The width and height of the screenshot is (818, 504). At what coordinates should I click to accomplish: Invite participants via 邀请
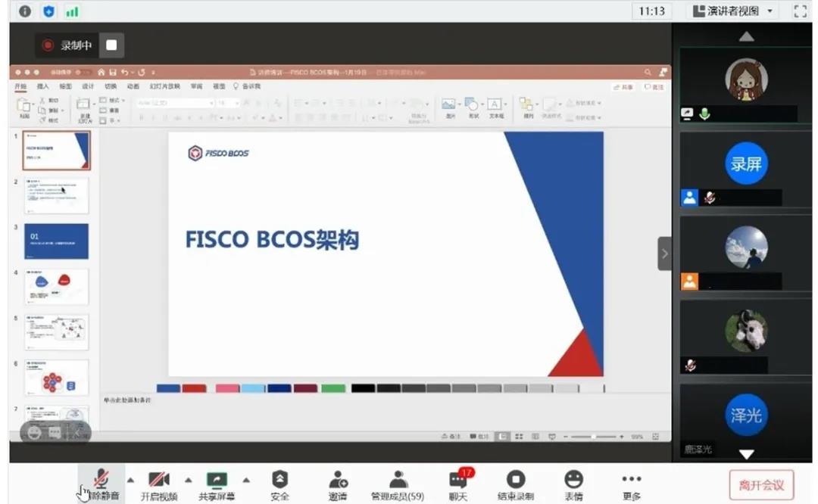click(x=338, y=485)
